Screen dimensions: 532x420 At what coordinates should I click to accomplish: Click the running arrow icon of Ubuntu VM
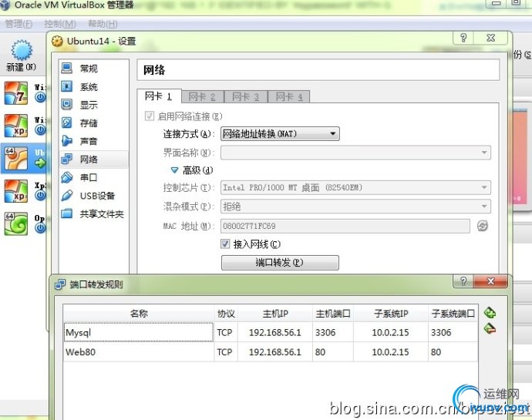coord(40,163)
